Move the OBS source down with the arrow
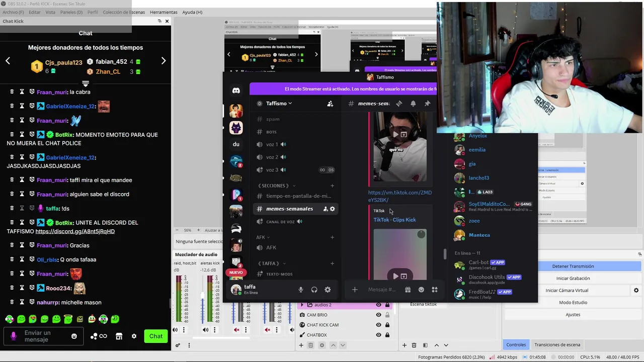 point(343,345)
